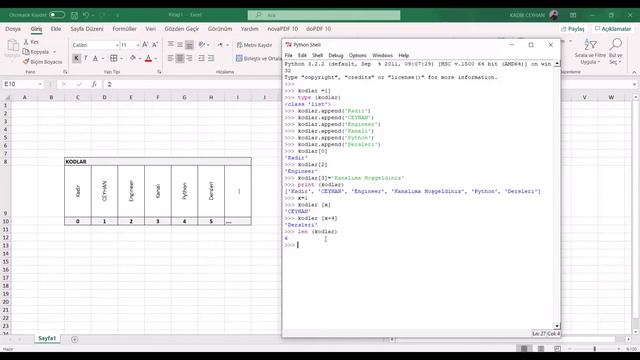Click the middle align icon

180,45
